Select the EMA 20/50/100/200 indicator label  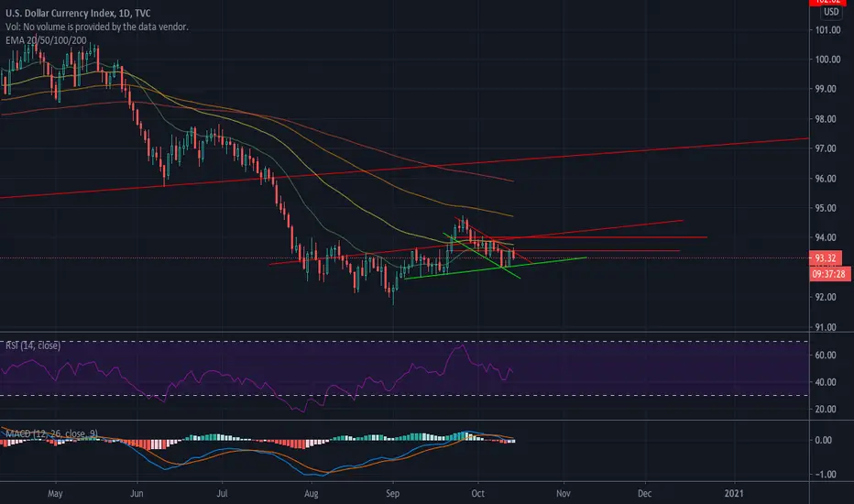coord(46,39)
